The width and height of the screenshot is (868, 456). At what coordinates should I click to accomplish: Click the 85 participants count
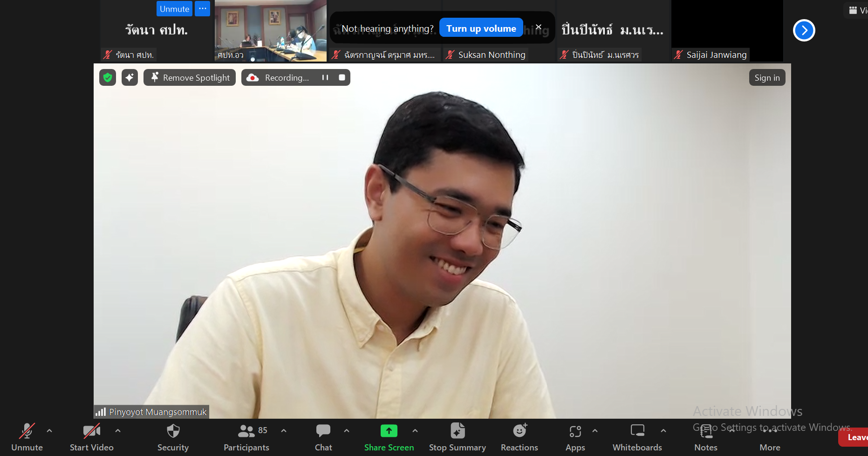[263, 430]
